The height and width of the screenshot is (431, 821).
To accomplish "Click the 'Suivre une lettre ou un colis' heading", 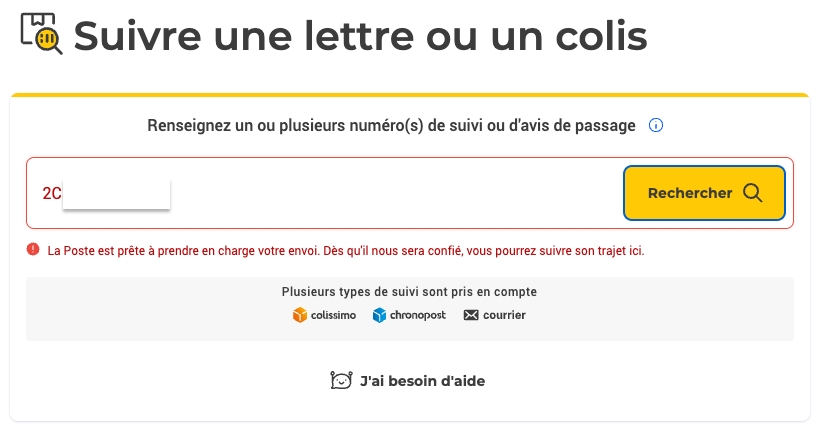I will 360,36.
